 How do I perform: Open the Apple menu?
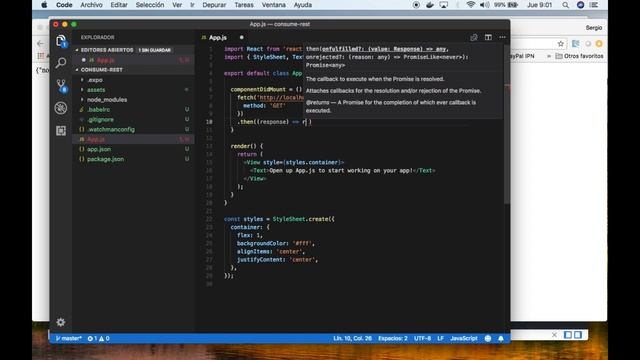(x=44, y=5)
